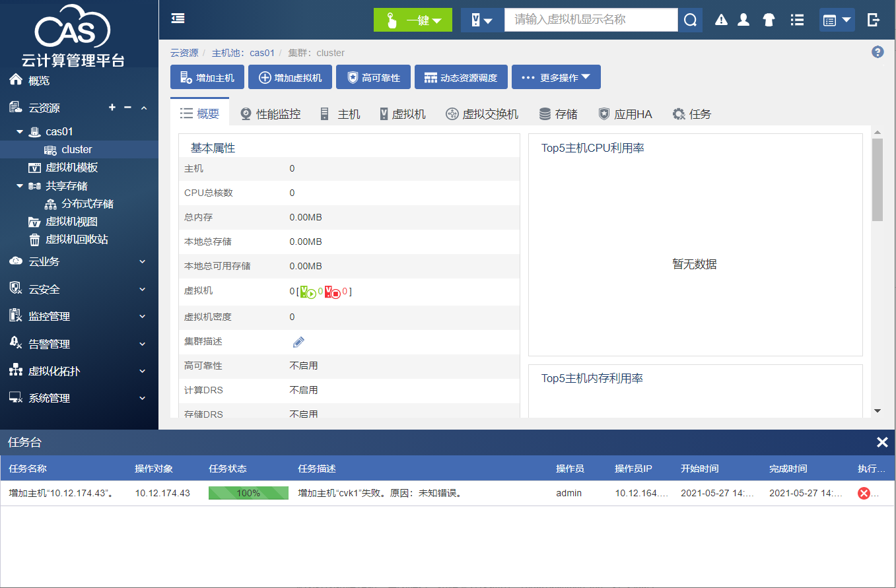The height and width of the screenshot is (588, 896).
Task: Switch to the 任务 tab
Action: click(x=691, y=114)
